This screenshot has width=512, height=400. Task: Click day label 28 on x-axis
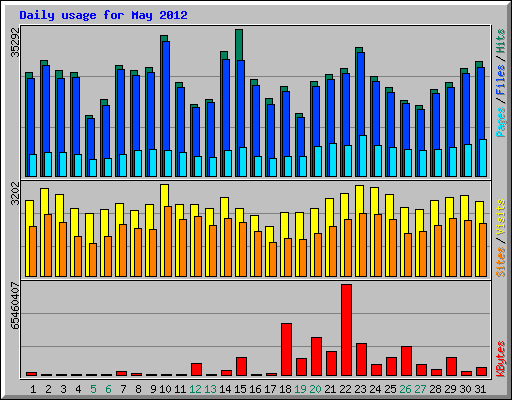(x=435, y=389)
